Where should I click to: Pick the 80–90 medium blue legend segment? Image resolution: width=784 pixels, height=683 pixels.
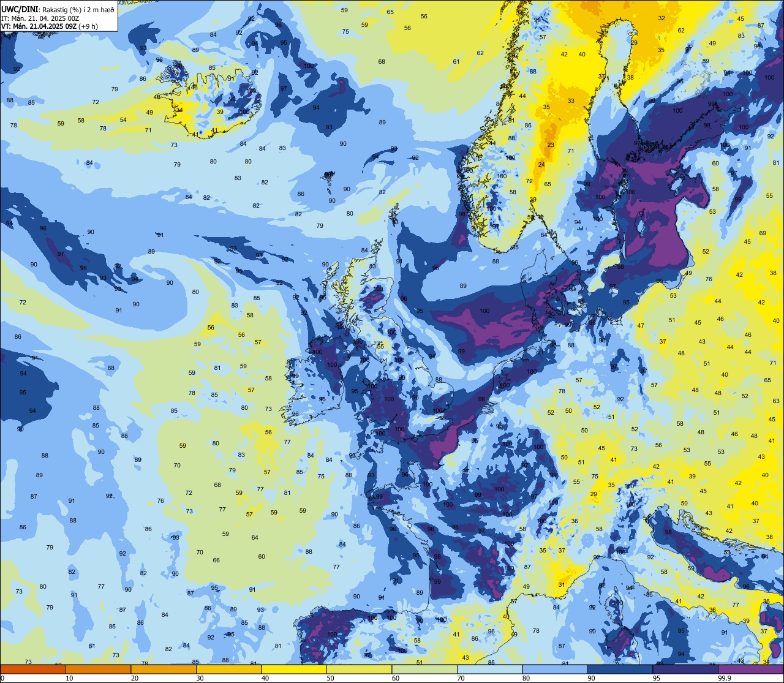(x=555, y=669)
